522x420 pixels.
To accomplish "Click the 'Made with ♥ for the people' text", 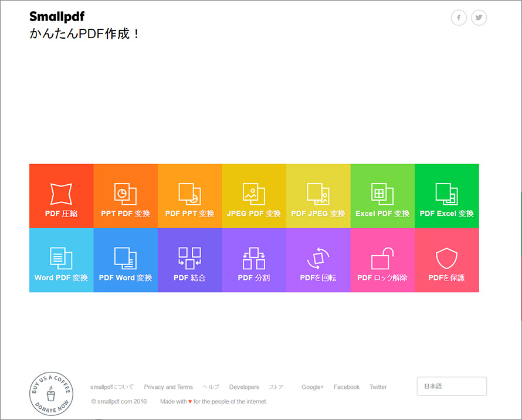I will [213, 401].
